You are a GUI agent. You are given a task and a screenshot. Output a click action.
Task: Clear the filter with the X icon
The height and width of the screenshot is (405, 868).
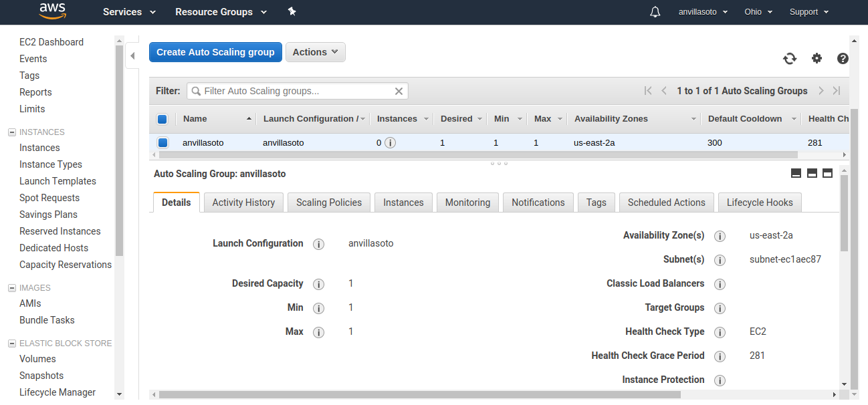(399, 92)
